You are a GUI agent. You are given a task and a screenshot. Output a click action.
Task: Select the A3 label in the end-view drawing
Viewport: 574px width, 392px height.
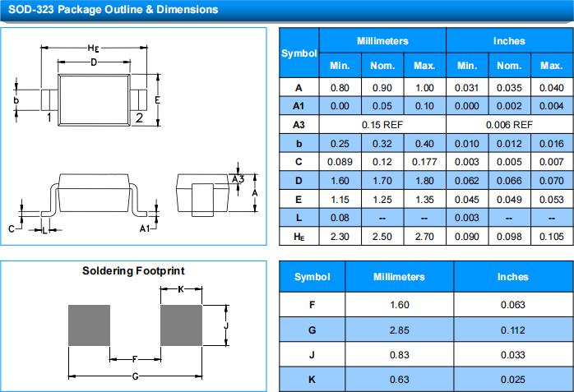pyautogui.click(x=238, y=179)
